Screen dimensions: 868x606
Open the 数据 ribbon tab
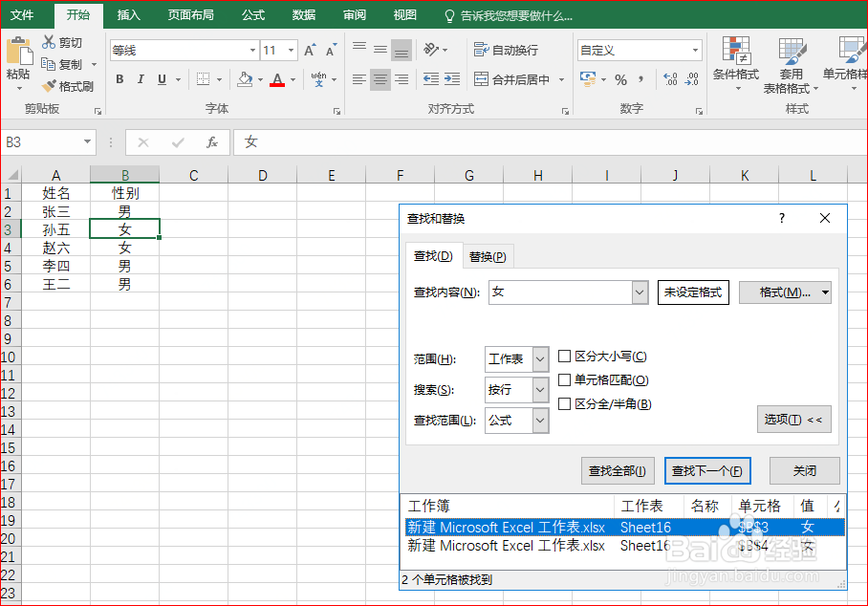303,15
